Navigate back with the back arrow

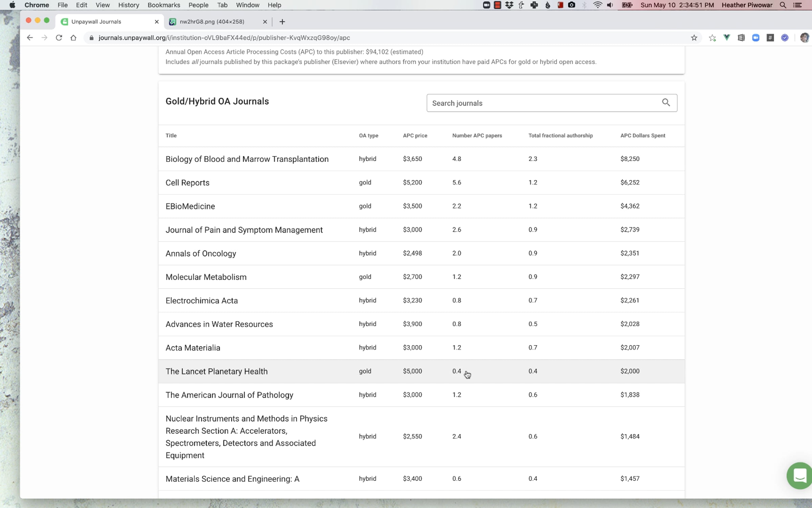pos(30,38)
